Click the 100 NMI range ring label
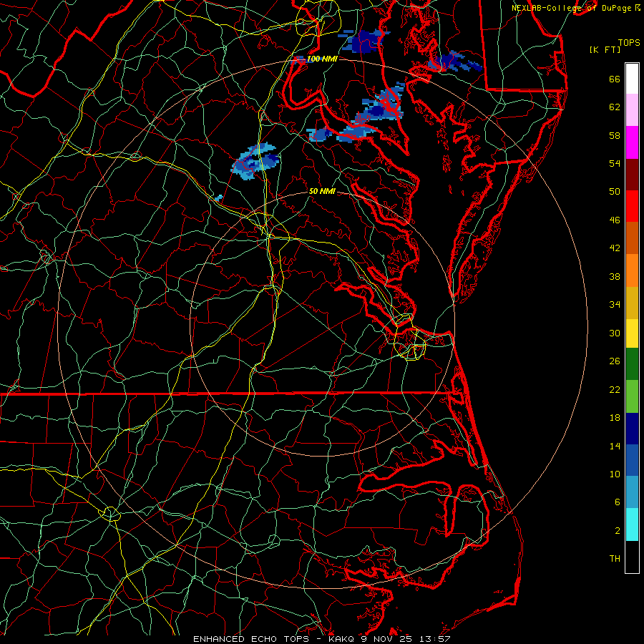The image size is (644, 644). 322,59
